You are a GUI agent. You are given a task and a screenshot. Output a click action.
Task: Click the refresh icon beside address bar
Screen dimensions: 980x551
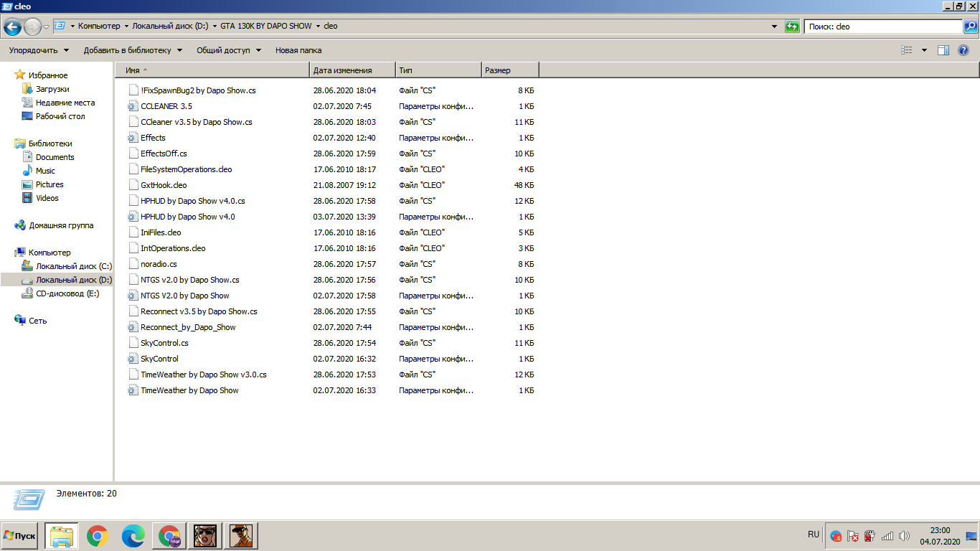[x=792, y=27]
